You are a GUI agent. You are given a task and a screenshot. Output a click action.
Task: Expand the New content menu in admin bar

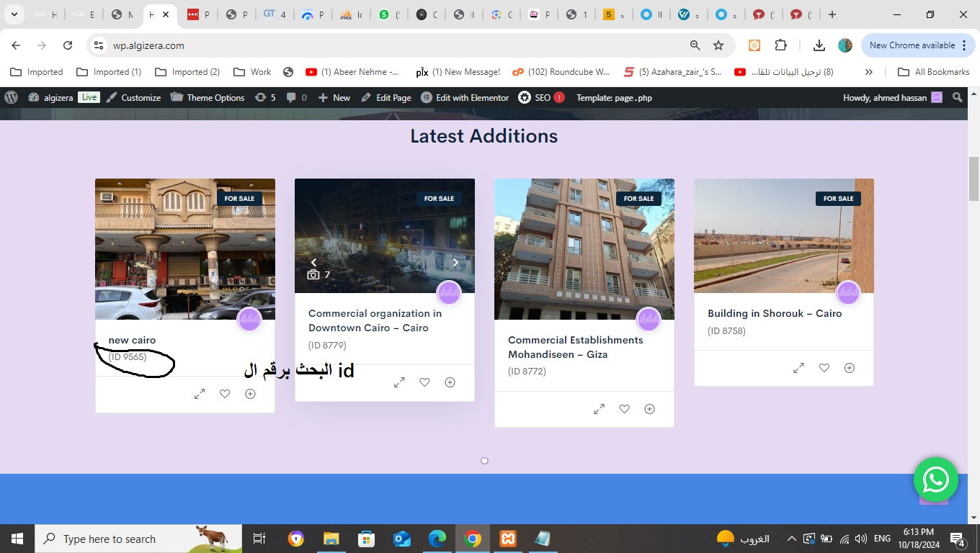[x=334, y=97]
